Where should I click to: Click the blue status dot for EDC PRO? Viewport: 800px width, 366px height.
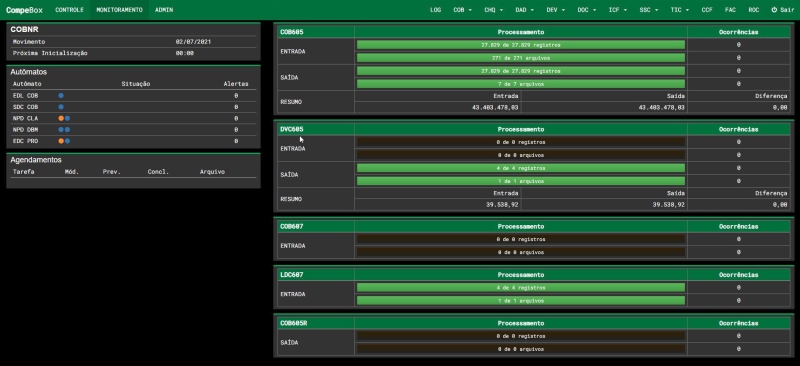point(67,141)
